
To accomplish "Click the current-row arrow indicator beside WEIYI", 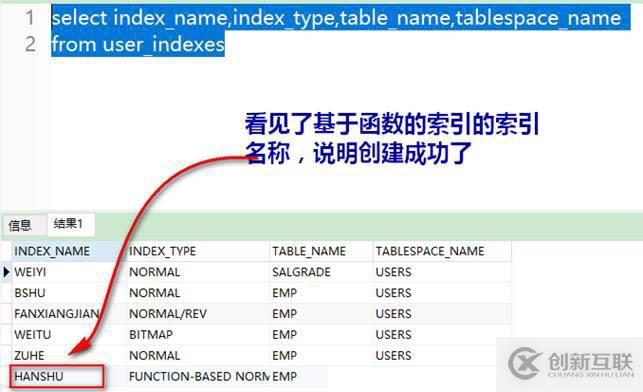I will tap(6, 271).
